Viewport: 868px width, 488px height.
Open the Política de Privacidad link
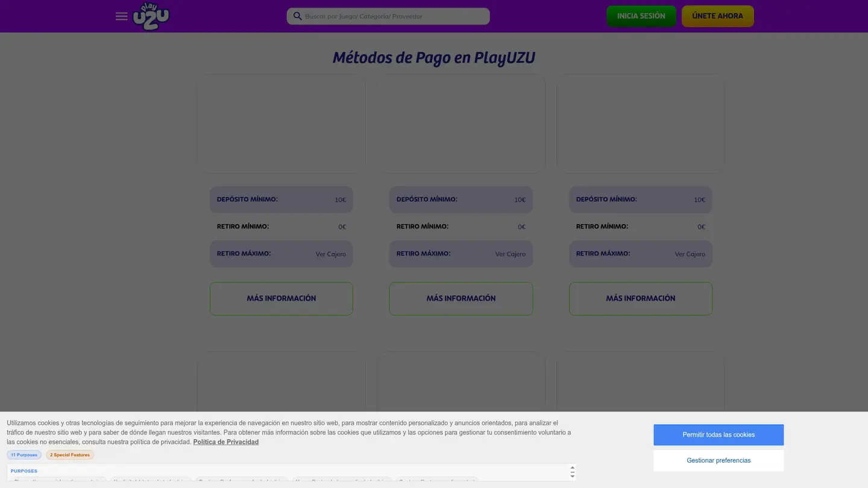[x=226, y=442]
